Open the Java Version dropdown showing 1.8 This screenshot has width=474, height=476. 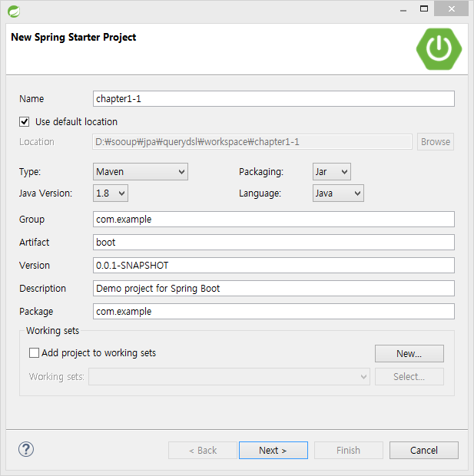[x=111, y=193]
